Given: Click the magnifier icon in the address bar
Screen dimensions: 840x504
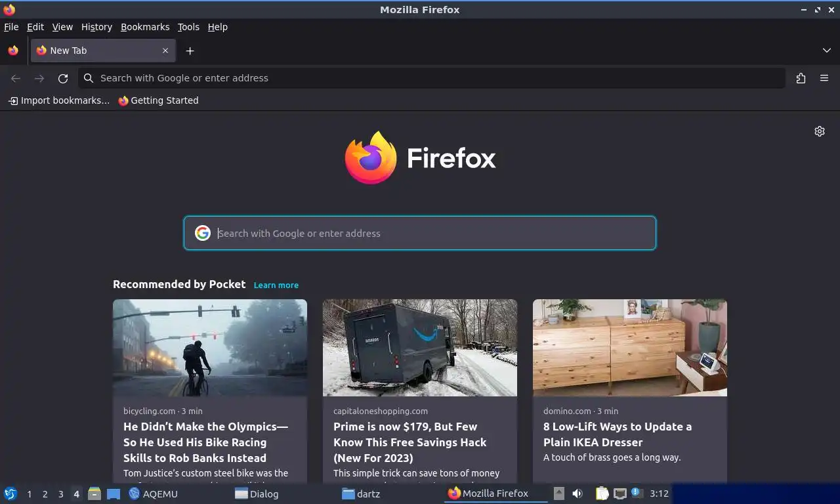Looking at the screenshot, I should click(x=89, y=78).
